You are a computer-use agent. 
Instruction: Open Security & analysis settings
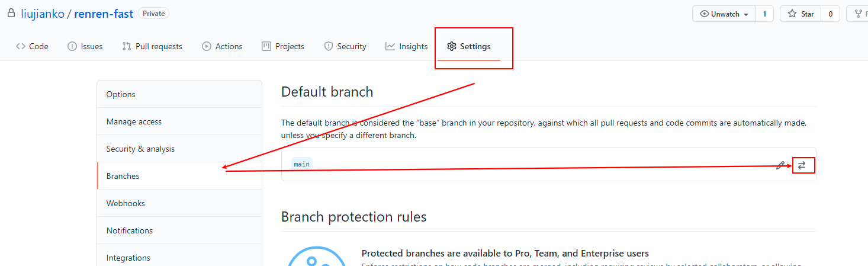tap(140, 149)
